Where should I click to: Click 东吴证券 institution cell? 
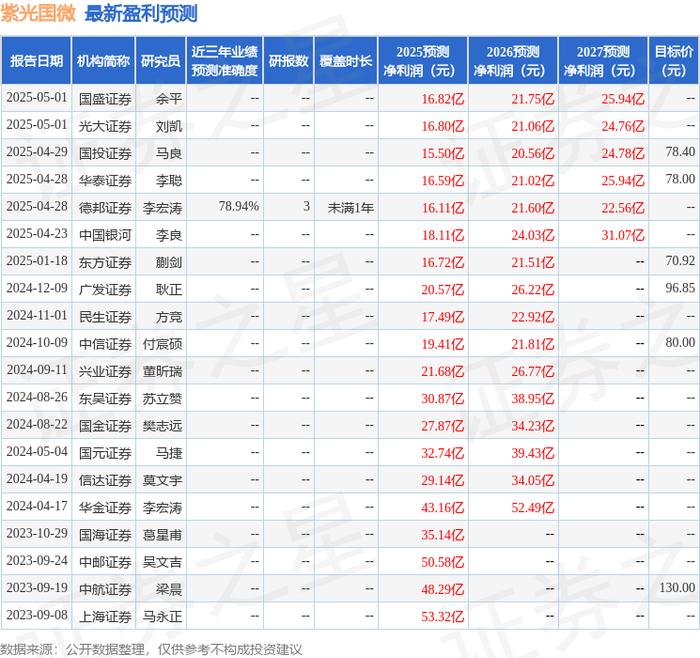pyautogui.click(x=105, y=399)
